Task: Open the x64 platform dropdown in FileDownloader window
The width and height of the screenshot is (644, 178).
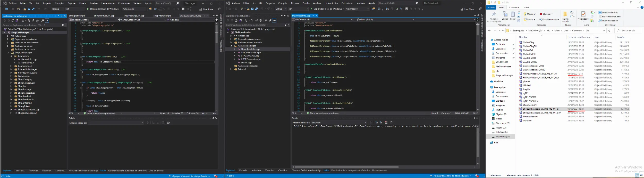Action: click(x=298, y=9)
